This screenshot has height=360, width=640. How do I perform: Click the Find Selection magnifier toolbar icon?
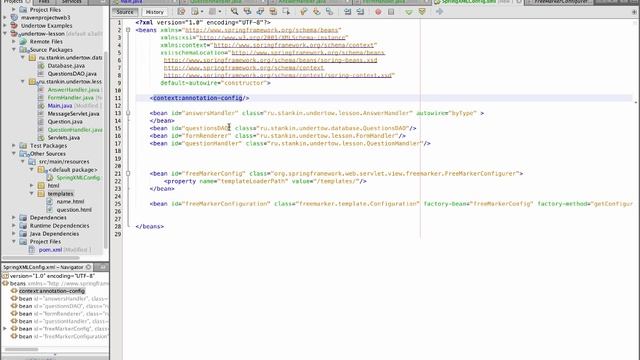tap(234, 12)
